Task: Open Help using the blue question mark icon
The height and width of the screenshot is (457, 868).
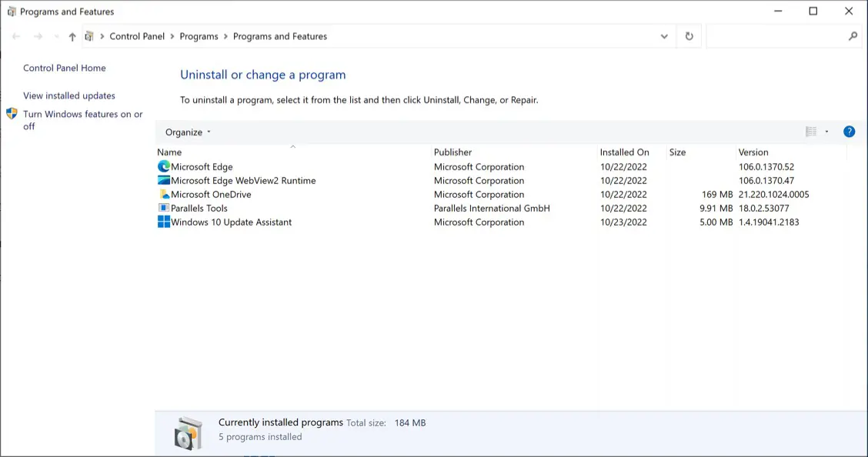Action: click(849, 131)
